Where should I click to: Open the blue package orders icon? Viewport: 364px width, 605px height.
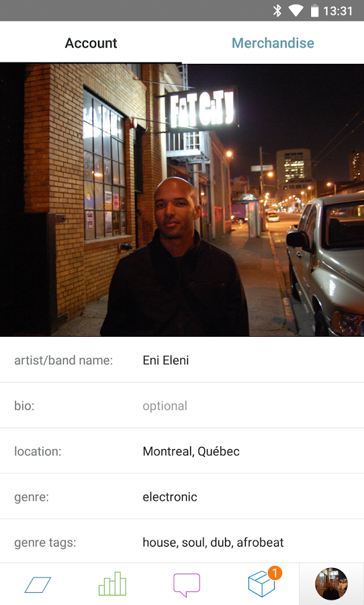261,583
